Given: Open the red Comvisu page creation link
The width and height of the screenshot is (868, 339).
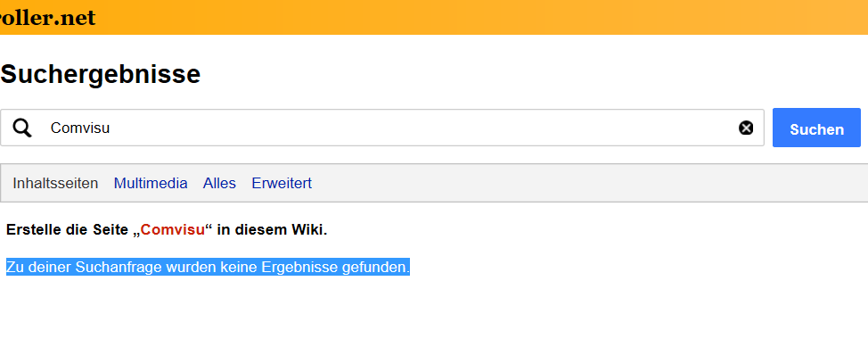Looking at the screenshot, I should pyautogui.click(x=172, y=230).
